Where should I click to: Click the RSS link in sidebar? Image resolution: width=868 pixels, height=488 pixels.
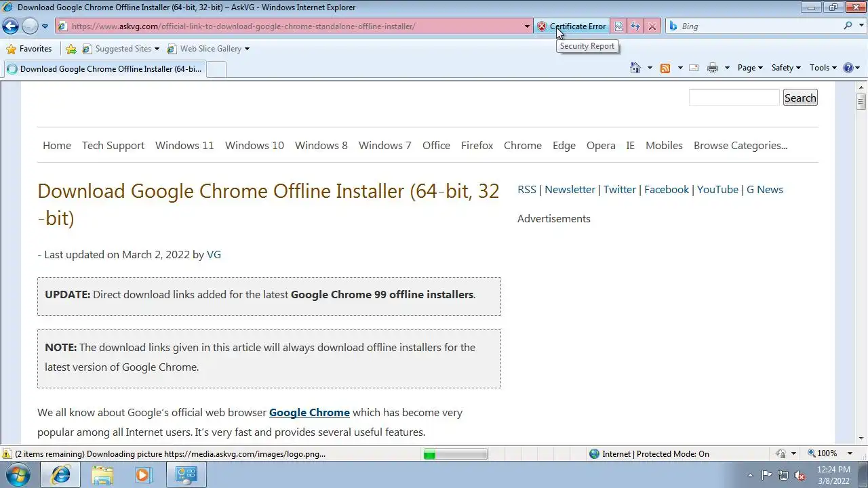point(527,189)
